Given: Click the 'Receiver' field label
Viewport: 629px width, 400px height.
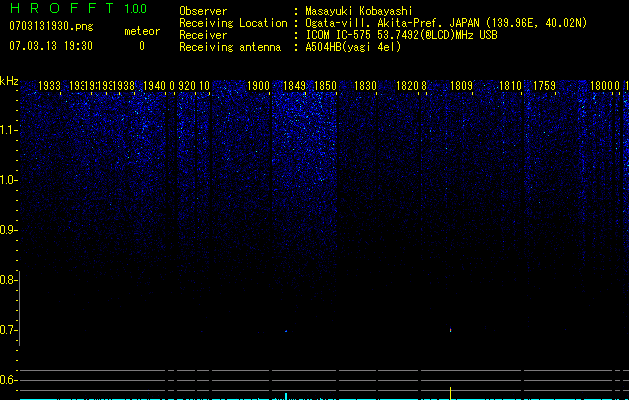Looking at the screenshot, I should click(203, 35).
